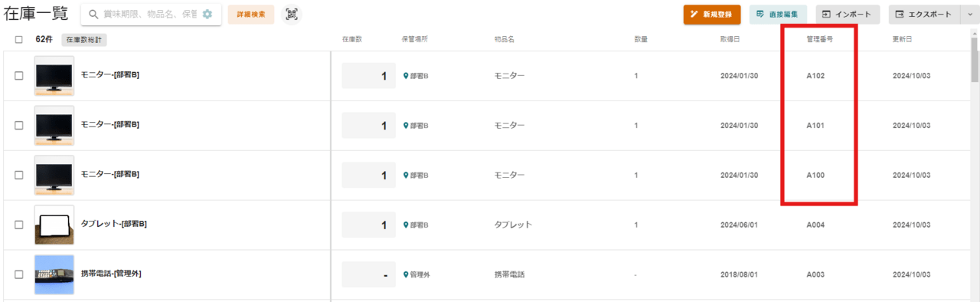Open 直接編集 mode
The height and width of the screenshot is (302, 980).
coord(778,15)
